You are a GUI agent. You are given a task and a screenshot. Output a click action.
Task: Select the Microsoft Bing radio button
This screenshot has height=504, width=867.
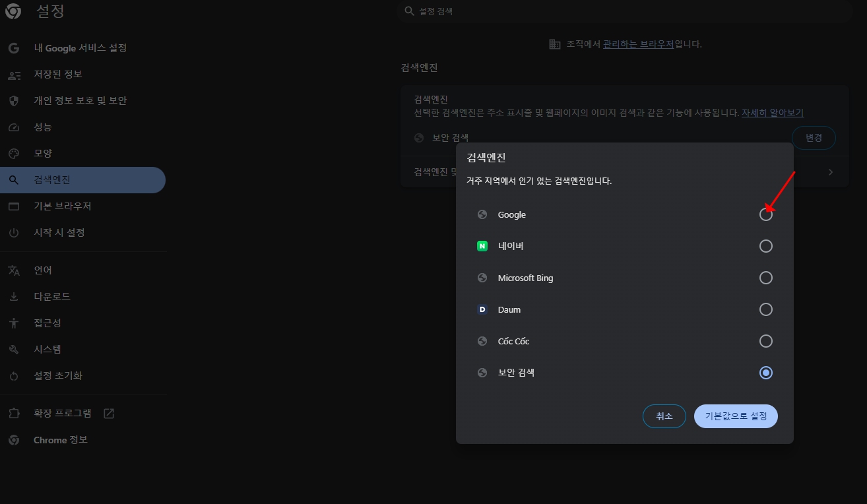765,278
